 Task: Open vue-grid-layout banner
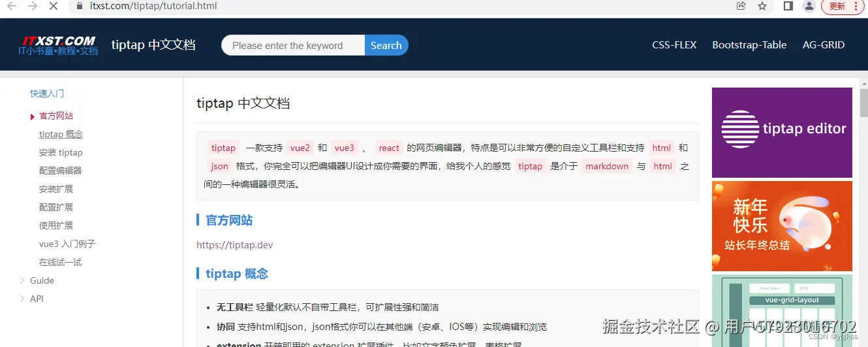coord(782,310)
